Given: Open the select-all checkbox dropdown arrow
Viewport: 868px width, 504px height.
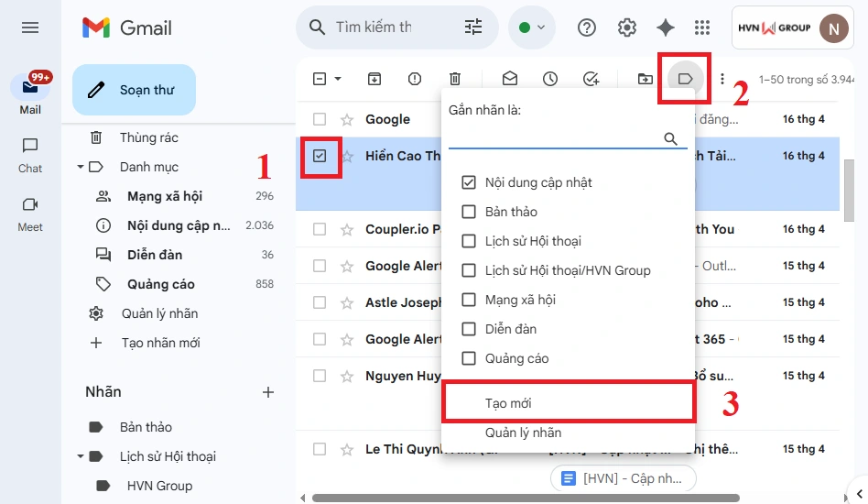Looking at the screenshot, I should [338, 79].
